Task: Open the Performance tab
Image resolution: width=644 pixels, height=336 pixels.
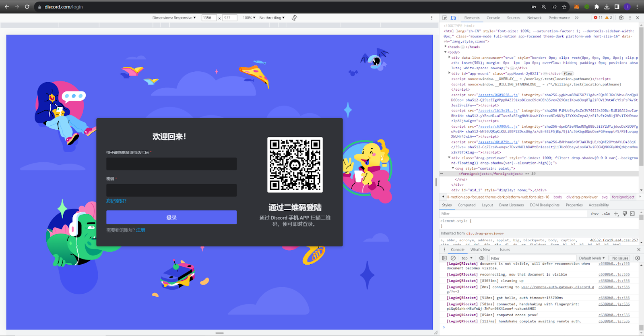Action: point(559,18)
